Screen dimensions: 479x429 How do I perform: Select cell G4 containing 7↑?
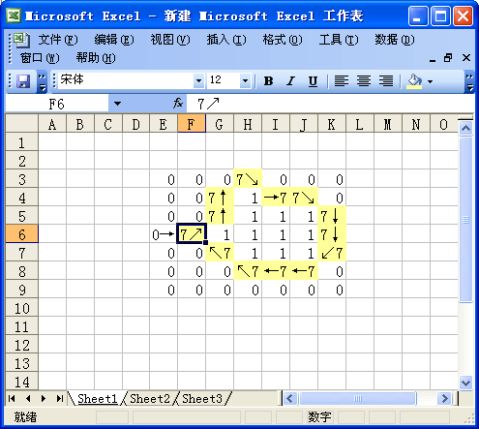pyautogui.click(x=220, y=198)
